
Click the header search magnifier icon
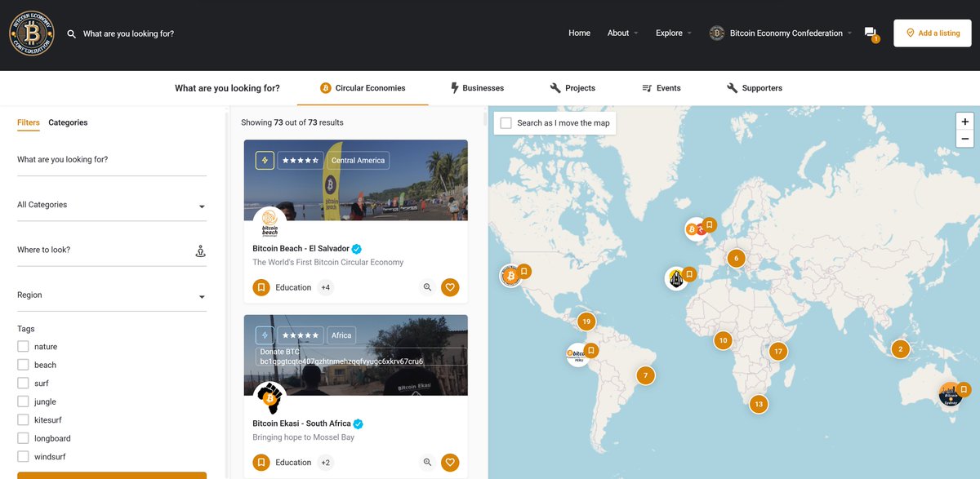tap(71, 34)
